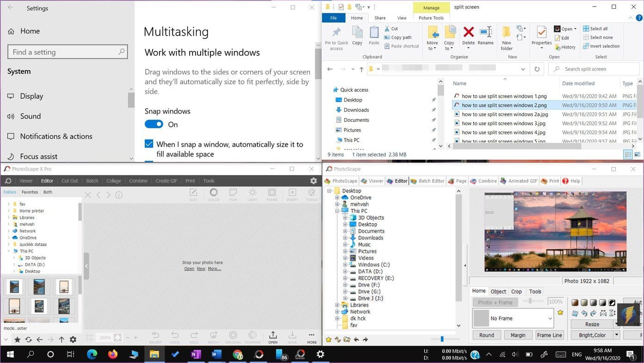Open the Bright,Color dropdown arrow in PhotoScape

617,335
